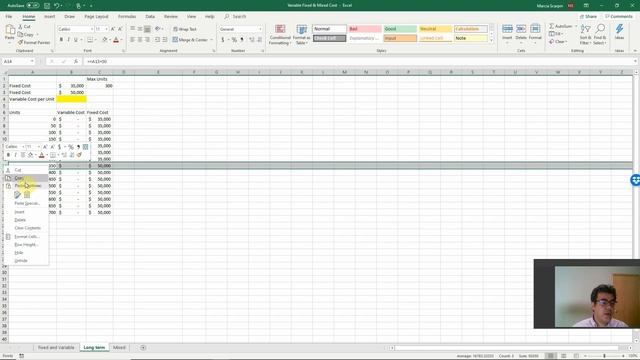Image resolution: width=640 pixels, height=360 pixels.
Task: Choose Paste Special in the context menu
Action: (x=26, y=203)
